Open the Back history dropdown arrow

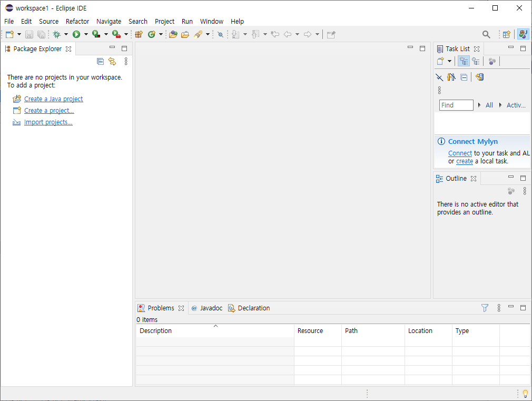pos(297,34)
